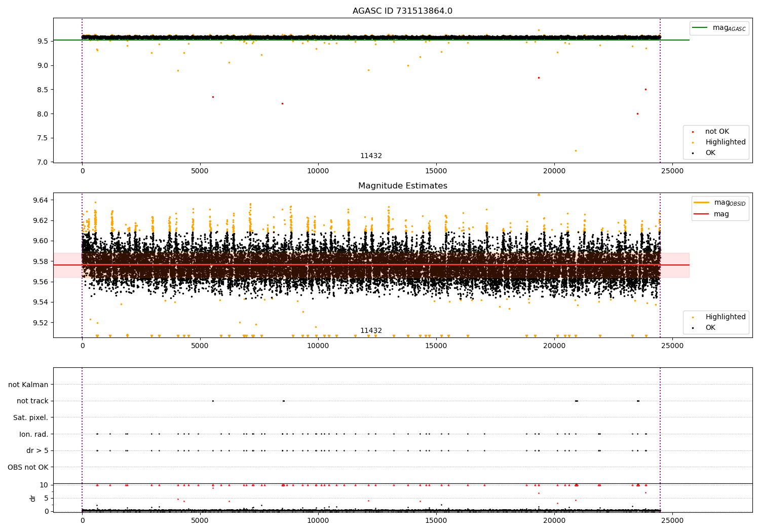Click 'OK' legend entry in Magnitude Estimates plot
760x532 pixels.
pos(710,328)
